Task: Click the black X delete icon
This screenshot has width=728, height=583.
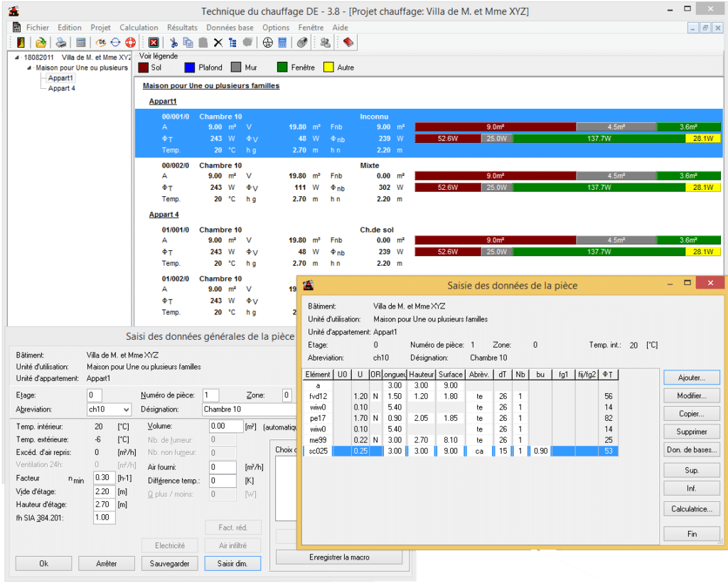Action: pos(218,43)
